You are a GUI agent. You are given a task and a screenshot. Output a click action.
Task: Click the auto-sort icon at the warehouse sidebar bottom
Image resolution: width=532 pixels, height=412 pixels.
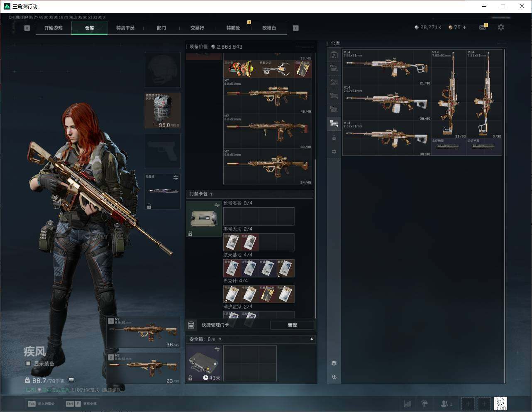coord(334,377)
